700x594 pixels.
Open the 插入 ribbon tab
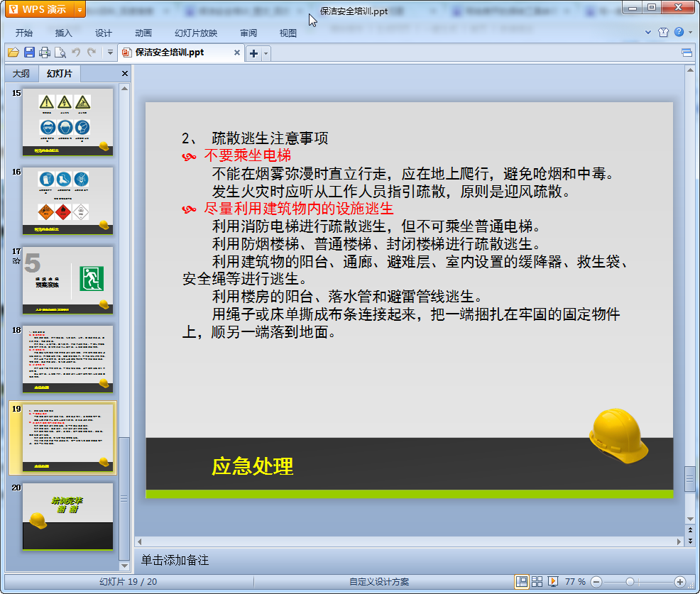[63, 33]
